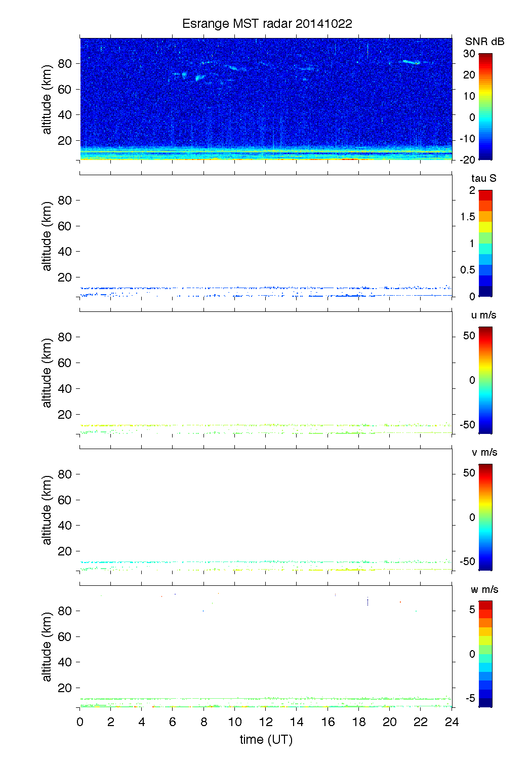This screenshot has width=532, height=760.
Task: Click the 24 tick label on time axis
Action: coord(452,722)
